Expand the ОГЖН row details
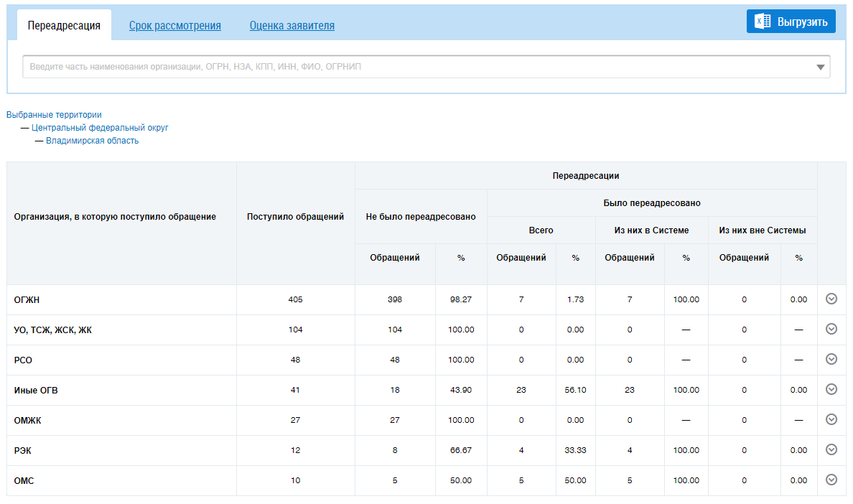This screenshot has height=504, width=853. [831, 299]
